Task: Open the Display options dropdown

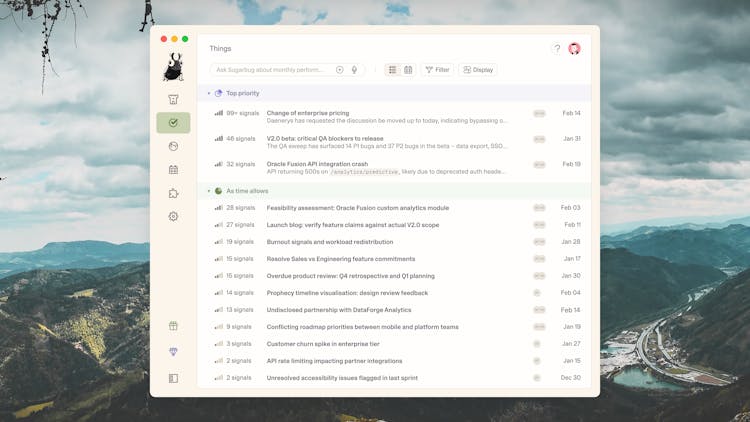Action: [x=478, y=70]
